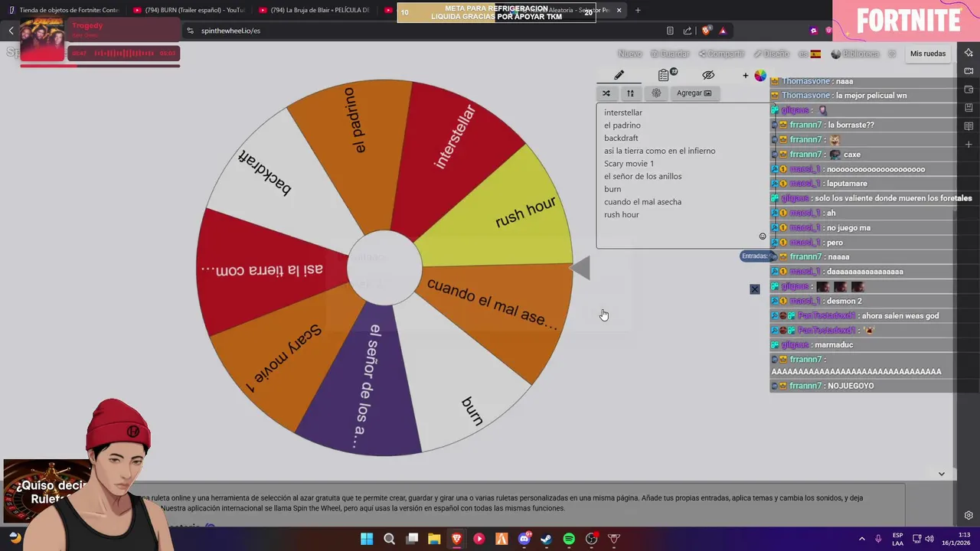The image size is (980, 551).
Task: Open sidebar settings gear icon
Action: point(969,516)
